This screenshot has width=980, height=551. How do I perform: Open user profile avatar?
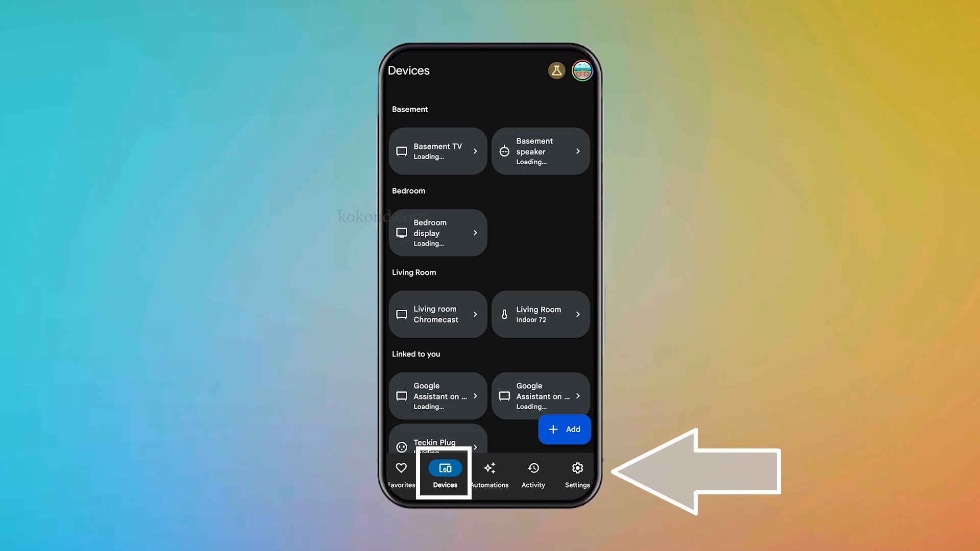(580, 70)
